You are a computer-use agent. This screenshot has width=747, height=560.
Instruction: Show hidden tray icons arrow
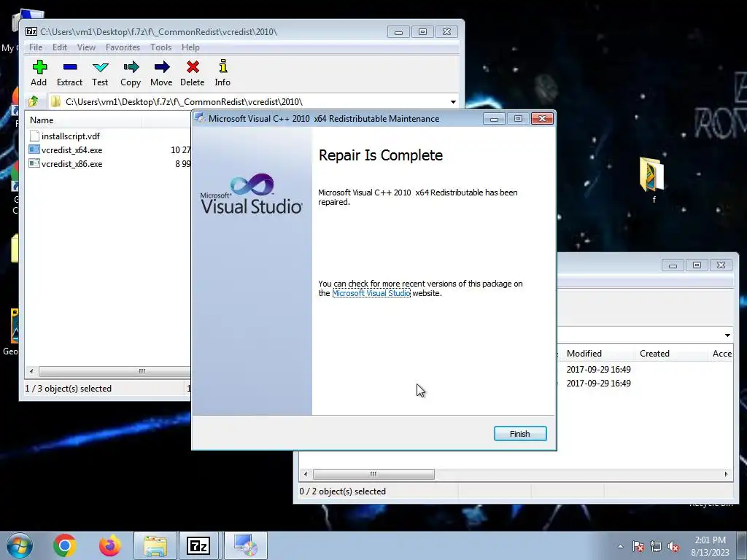620,546
